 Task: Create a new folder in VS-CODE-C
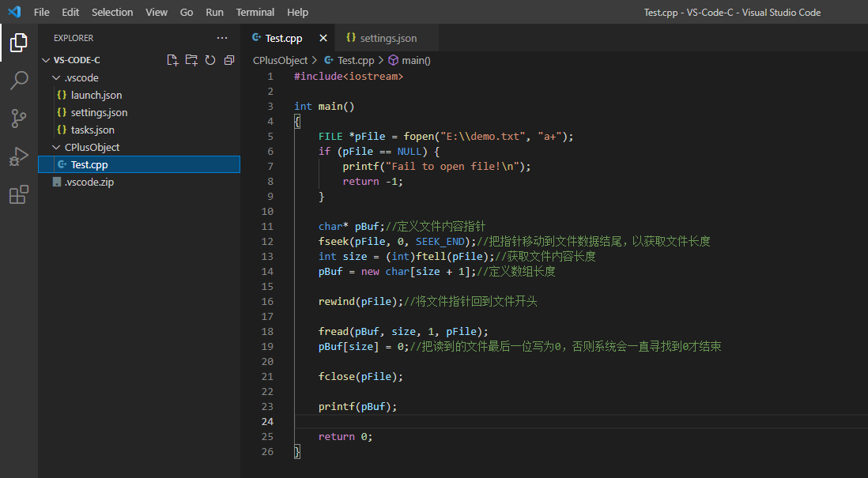point(191,60)
